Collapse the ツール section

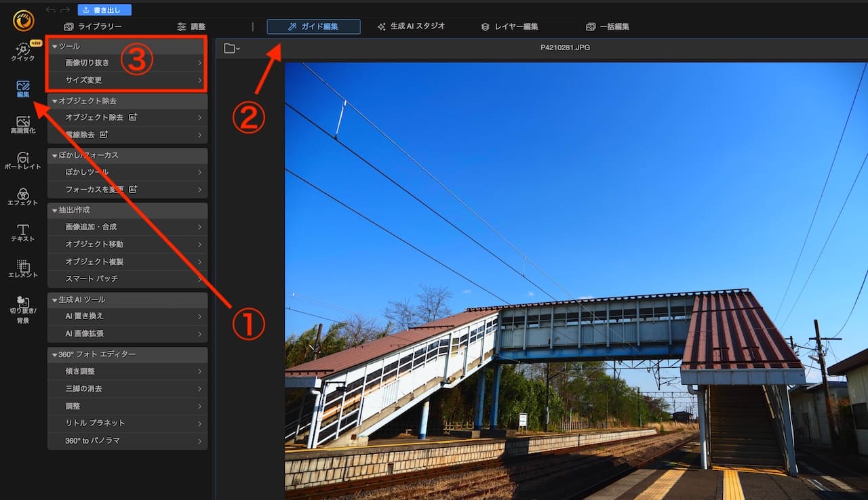tap(56, 47)
